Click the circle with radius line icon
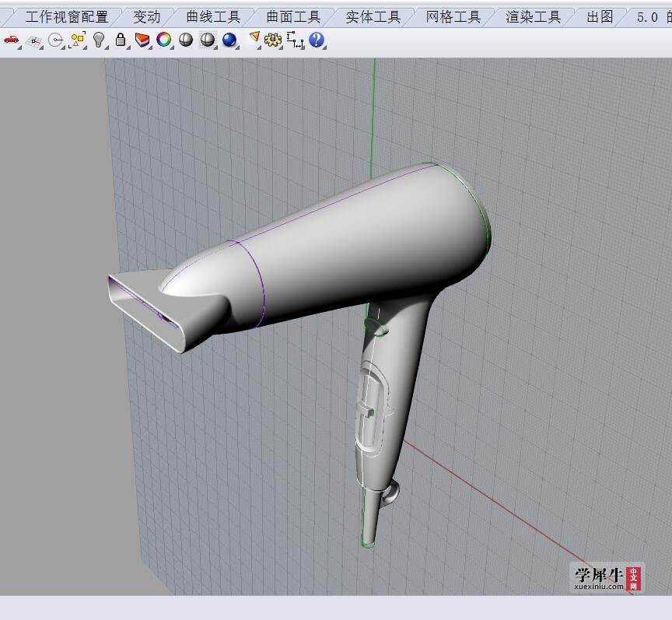Screen dimensions: 672x620 pos(56,40)
